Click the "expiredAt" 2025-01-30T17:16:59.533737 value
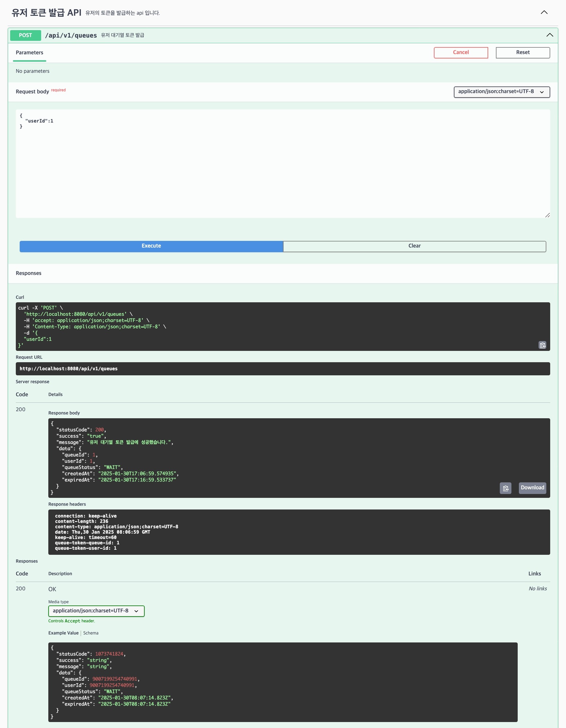This screenshot has width=566, height=728. (137, 480)
